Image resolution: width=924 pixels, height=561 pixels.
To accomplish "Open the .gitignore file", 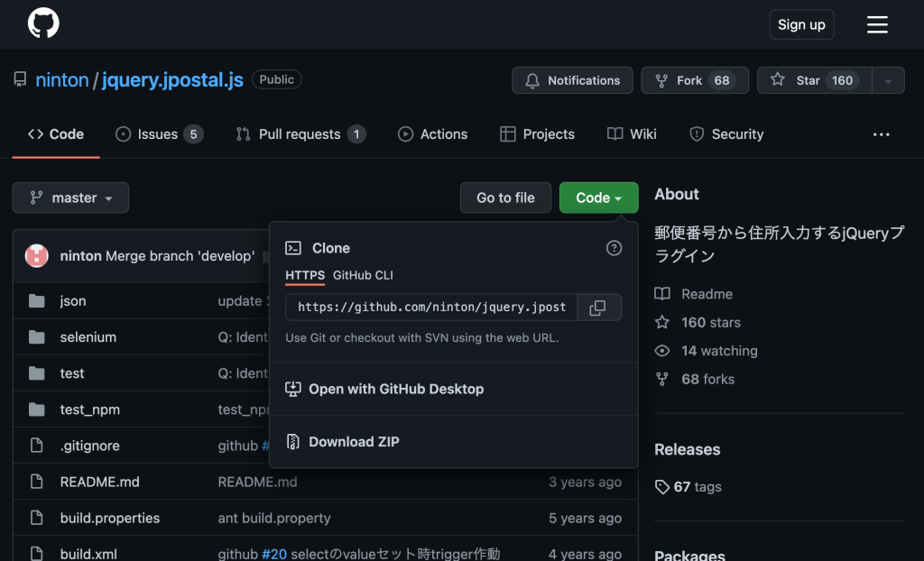I will 89,446.
